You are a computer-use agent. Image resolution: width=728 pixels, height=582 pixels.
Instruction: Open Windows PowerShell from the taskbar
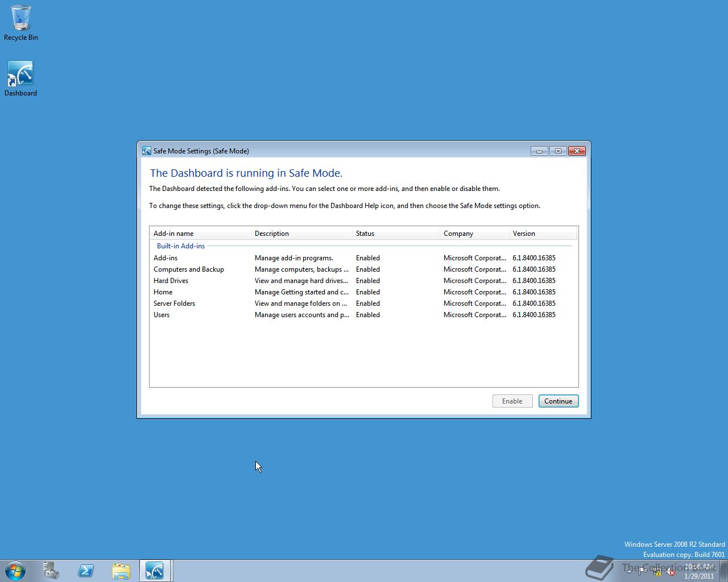pyautogui.click(x=86, y=571)
